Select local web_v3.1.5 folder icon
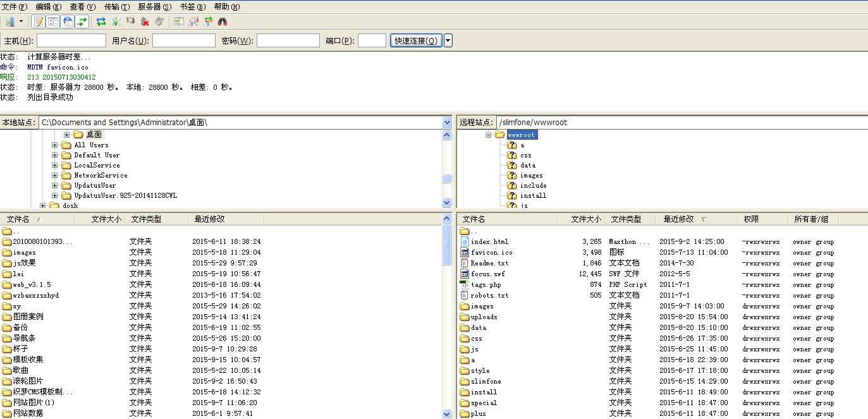 (7, 284)
